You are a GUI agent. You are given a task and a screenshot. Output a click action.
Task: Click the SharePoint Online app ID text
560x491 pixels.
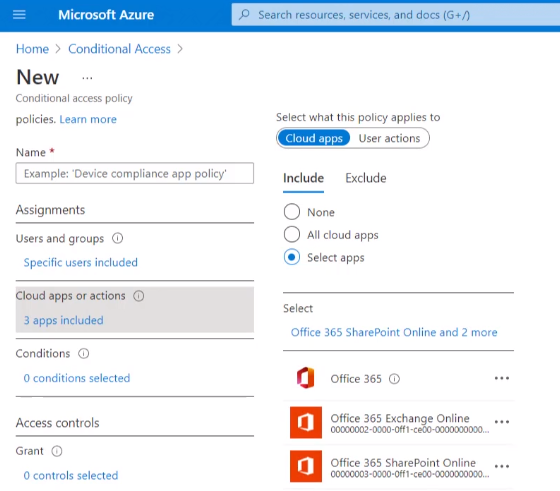coord(410,474)
